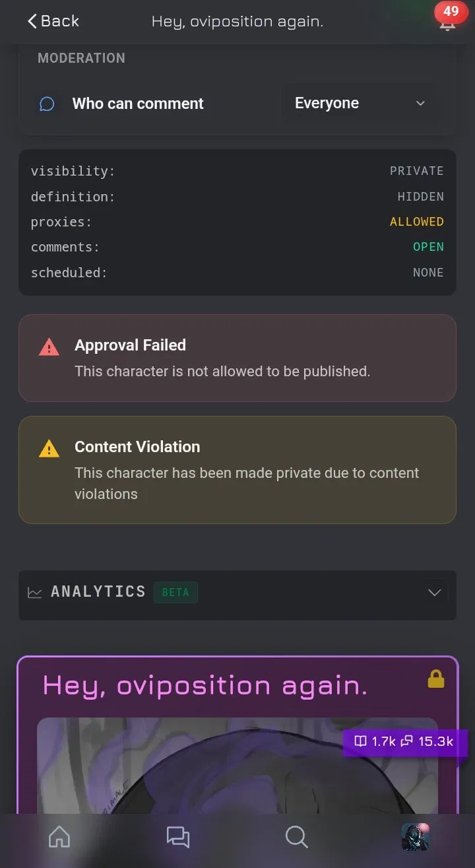
Task: Tap the Back arrow icon
Action: pos(32,21)
